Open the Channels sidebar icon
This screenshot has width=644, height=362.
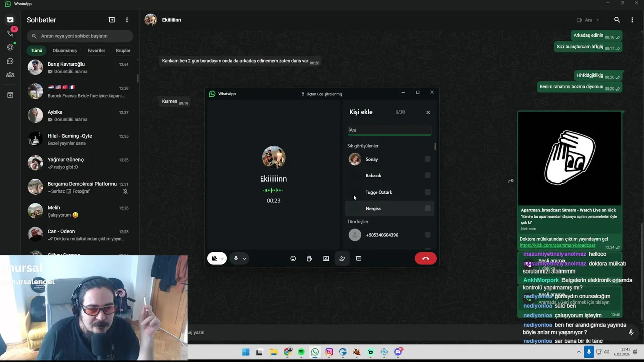(10, 61)
